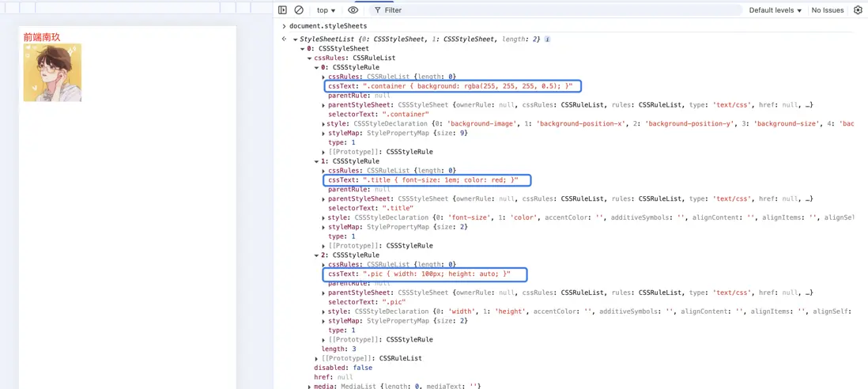Open the Default levels dropdown
The image size is (868, 389).
(776, 10)
